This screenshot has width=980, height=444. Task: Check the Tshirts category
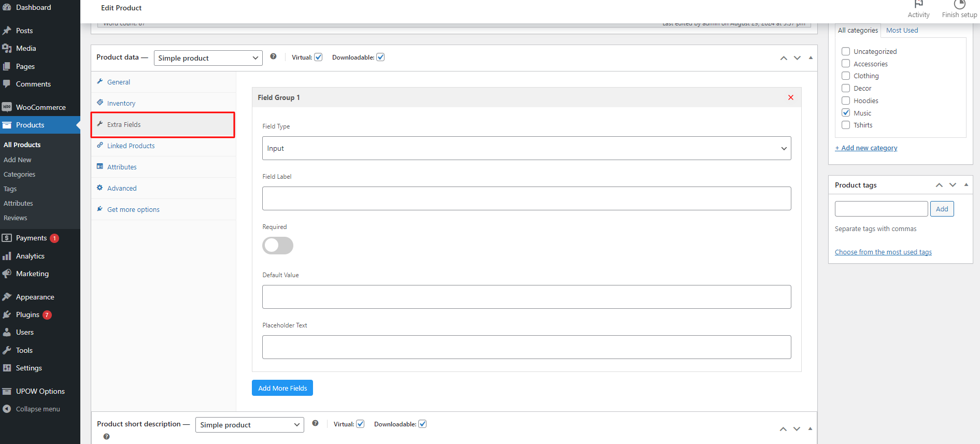tap(846, 125)
